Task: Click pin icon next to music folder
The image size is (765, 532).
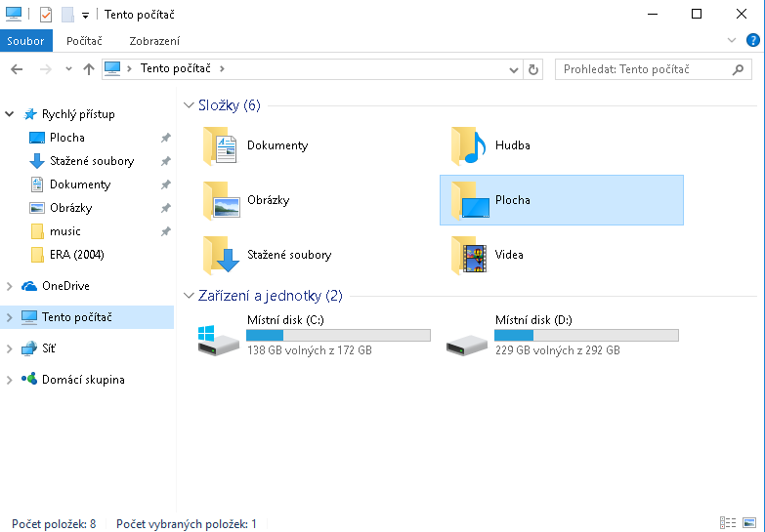Action: pyautogui.click(x=166, y=231)
